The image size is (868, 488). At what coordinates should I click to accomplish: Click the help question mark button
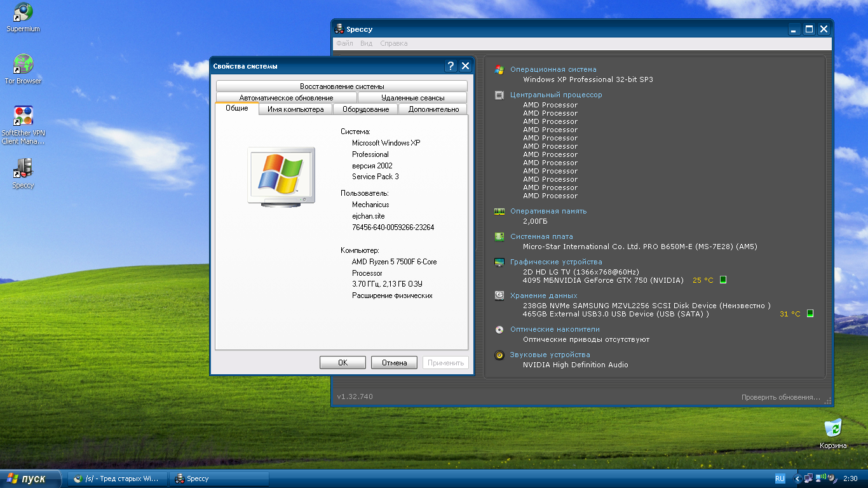click(x=451, y=66)
